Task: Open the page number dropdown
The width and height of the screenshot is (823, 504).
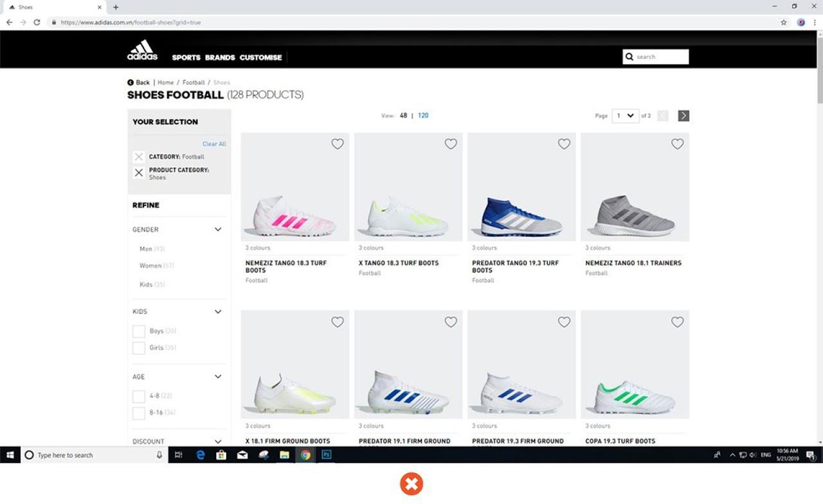Action: pyautogui.click(x=625, y=116)
